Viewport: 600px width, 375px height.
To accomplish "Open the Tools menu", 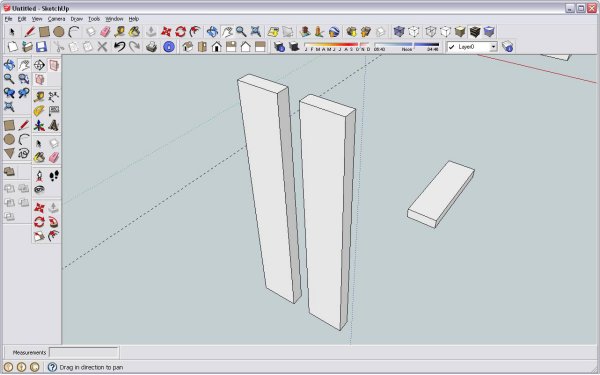I will click(x=94, y=19).
